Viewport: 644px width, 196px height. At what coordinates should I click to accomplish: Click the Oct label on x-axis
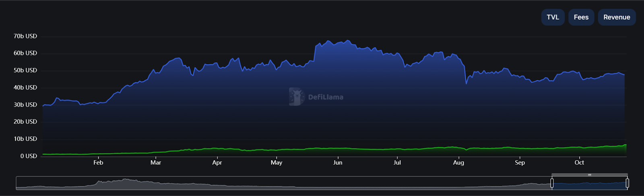(579, 163)
